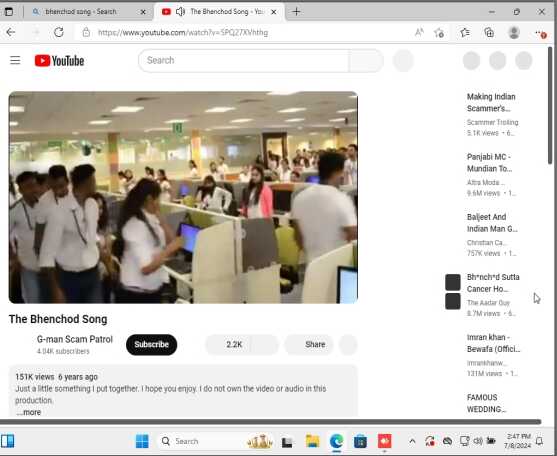557x456 pixels.
Task: View site information via the lock icon
Action: [x=86, y=33]
